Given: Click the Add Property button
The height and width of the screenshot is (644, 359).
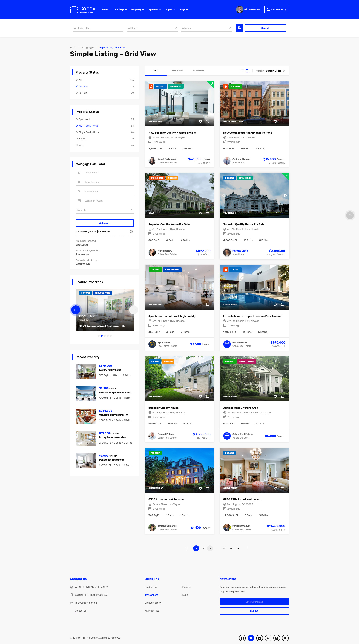Looking at the screenshot, I should pyautogui.click(x=276, y=10).
